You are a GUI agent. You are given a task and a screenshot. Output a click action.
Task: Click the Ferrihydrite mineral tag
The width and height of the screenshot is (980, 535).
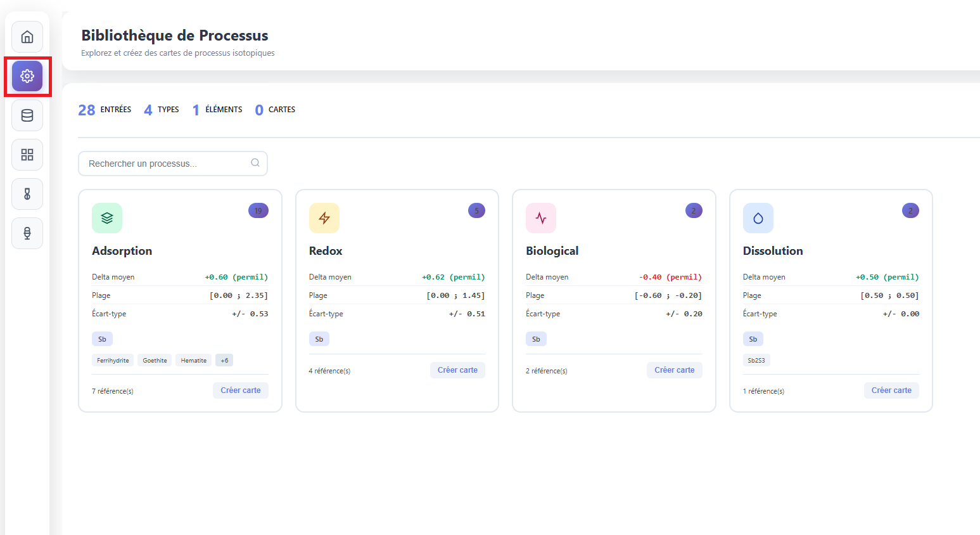[113, 359]
